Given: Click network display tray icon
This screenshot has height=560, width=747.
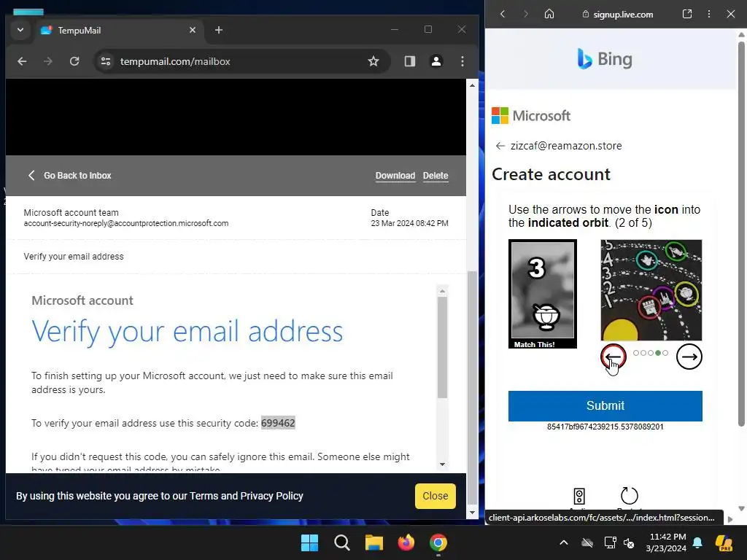Looking at the screenshot, I should click(x=611, y=542).
